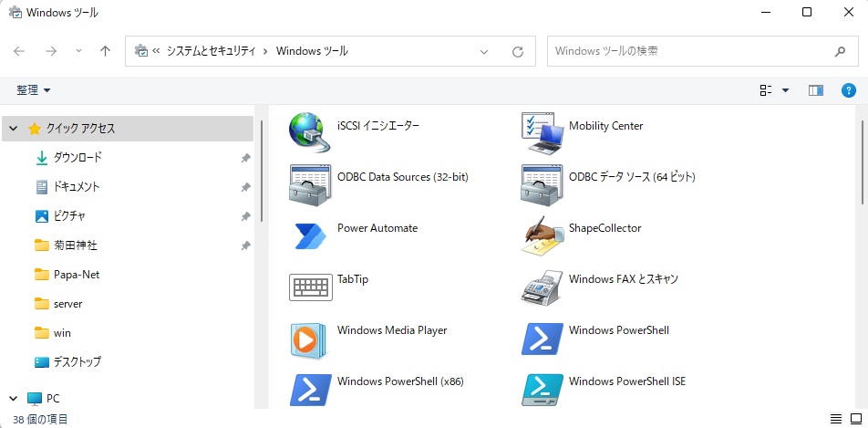
Task: Open the iSCSI イニシエーター globe icon
Action: coord(310,132)
